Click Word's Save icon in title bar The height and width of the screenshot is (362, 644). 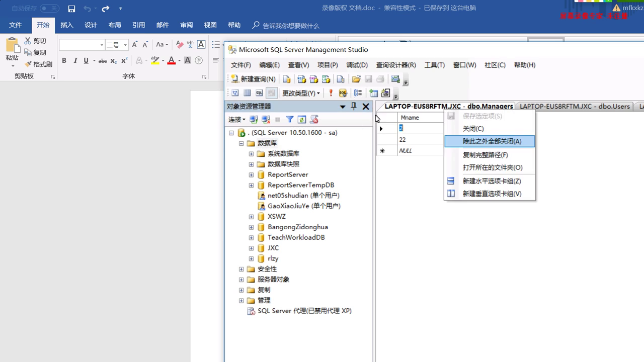(x=72, y=9)
